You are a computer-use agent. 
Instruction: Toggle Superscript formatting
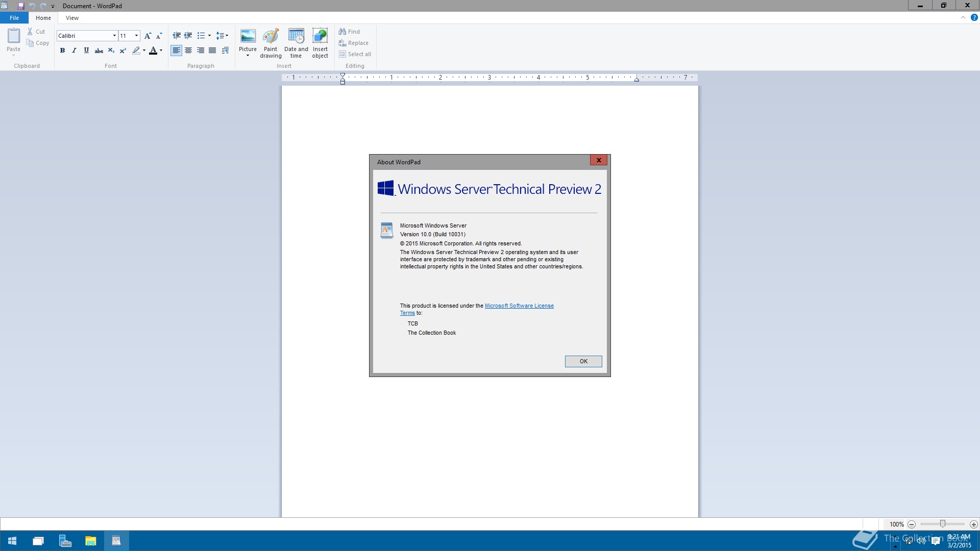123,51
